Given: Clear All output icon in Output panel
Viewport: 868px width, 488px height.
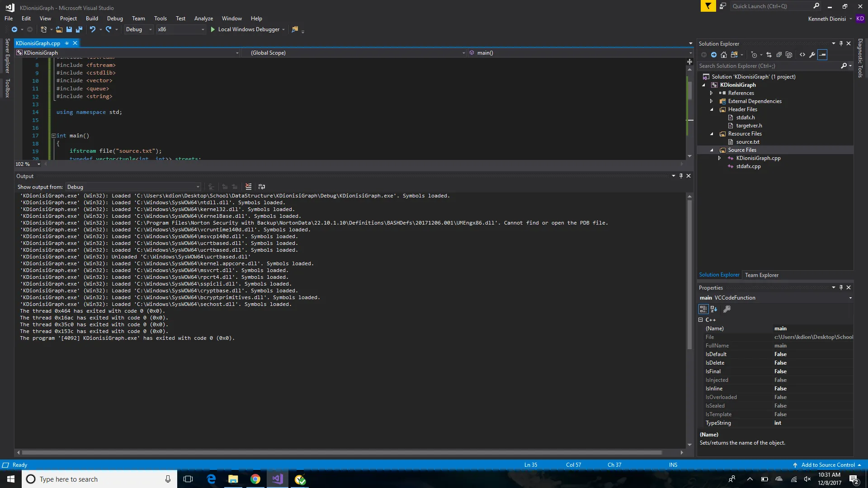Looking at the screenshot, I should [248, 187].
